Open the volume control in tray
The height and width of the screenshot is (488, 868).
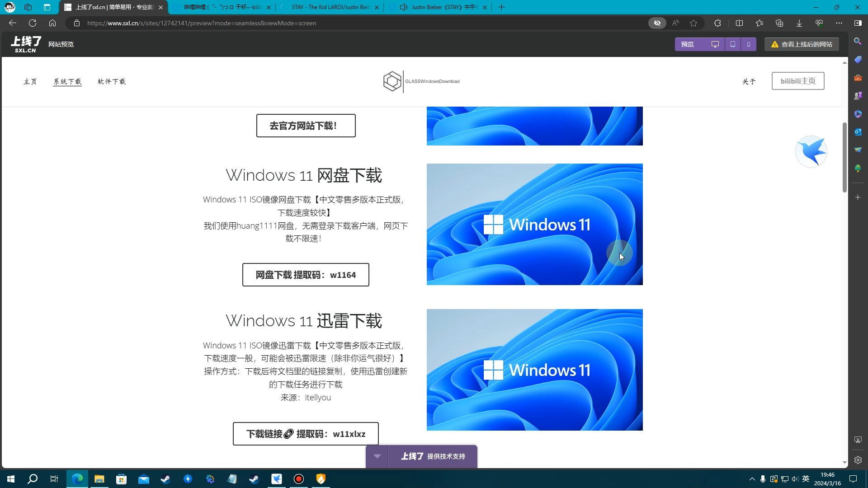[795, 479]
